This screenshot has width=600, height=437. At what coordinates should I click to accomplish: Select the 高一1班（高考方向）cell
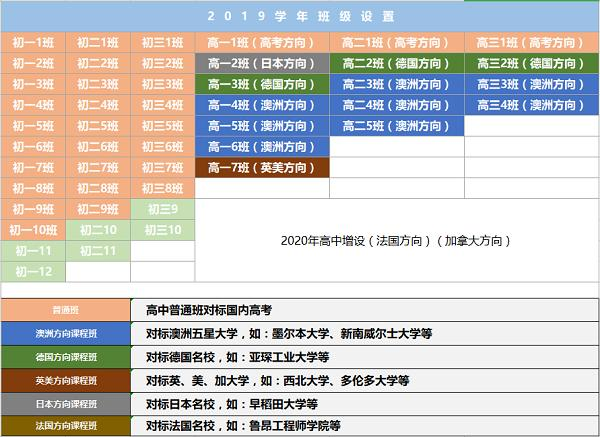click(x=261, y=42)
